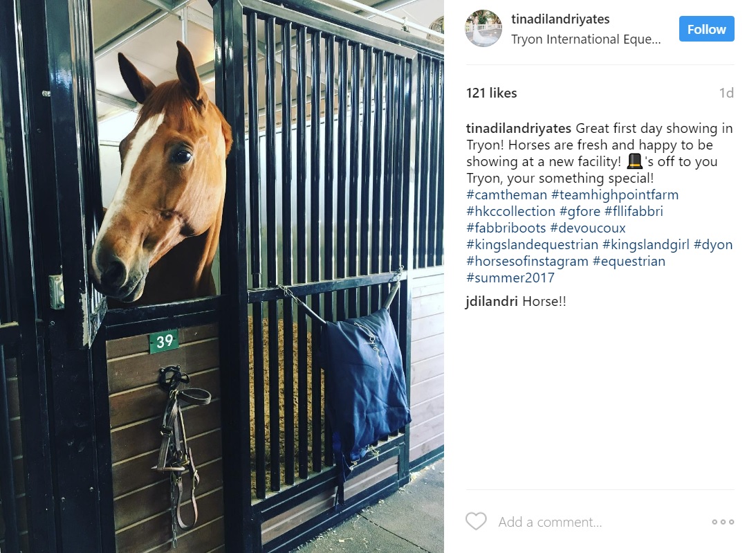Open tinadilandriyates profile avatar
The height and width of the screenshot is (553, 756).
pos(483,28)
